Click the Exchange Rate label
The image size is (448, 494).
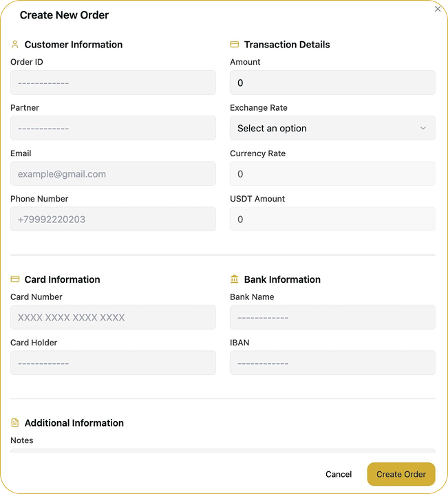click(x=259, y=107)
